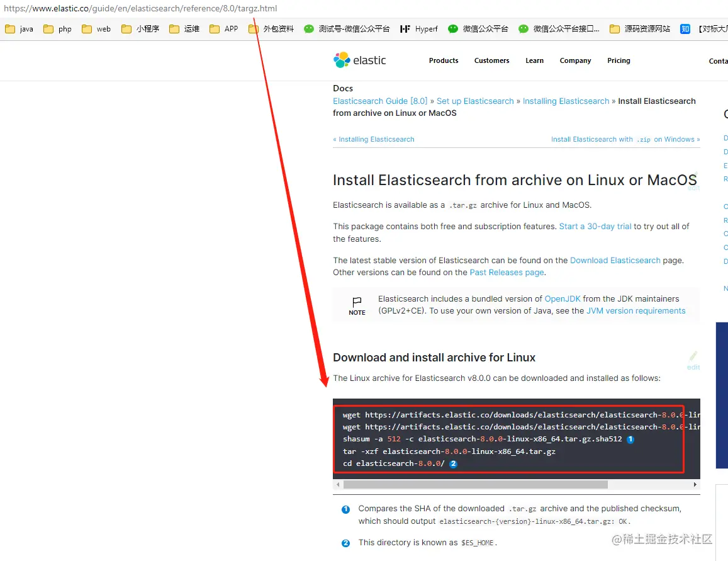The image size is (728, 561).
Task: Open the java bookmark folder
Action: 19,29
